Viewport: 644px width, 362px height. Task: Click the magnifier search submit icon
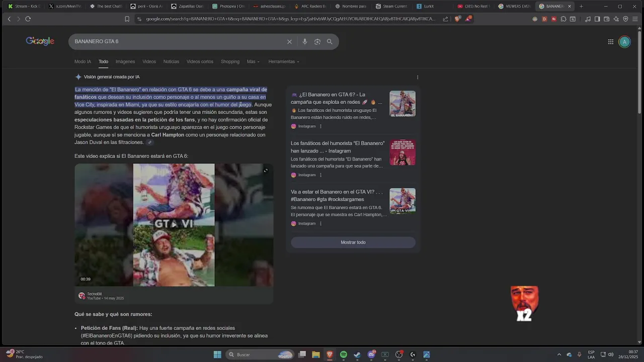330,42
